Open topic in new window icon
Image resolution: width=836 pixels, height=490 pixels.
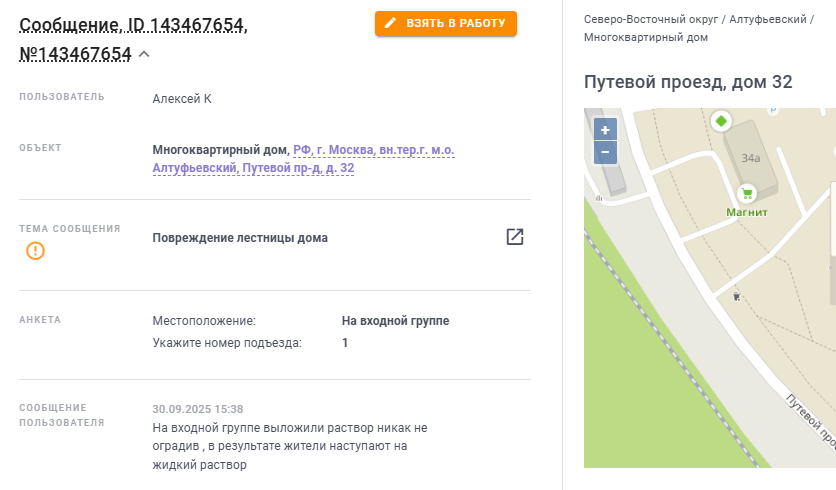(515, 237)
